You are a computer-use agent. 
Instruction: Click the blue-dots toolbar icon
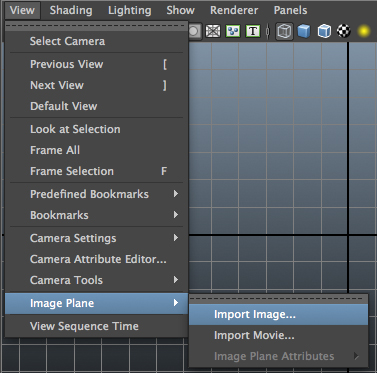[x=233, y=31]
